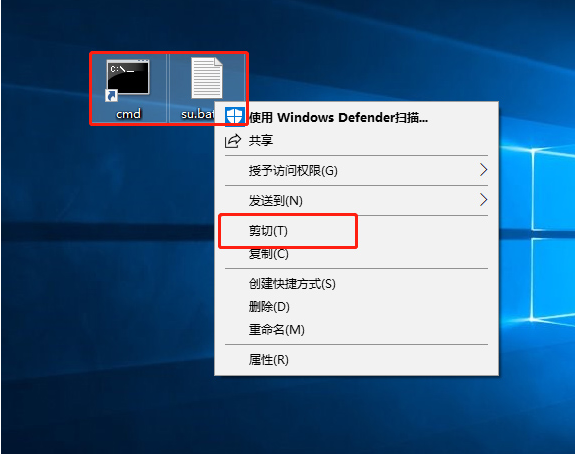Click the su.bat file name label
The width and height of the screenshot is (575, 455).
198,114
